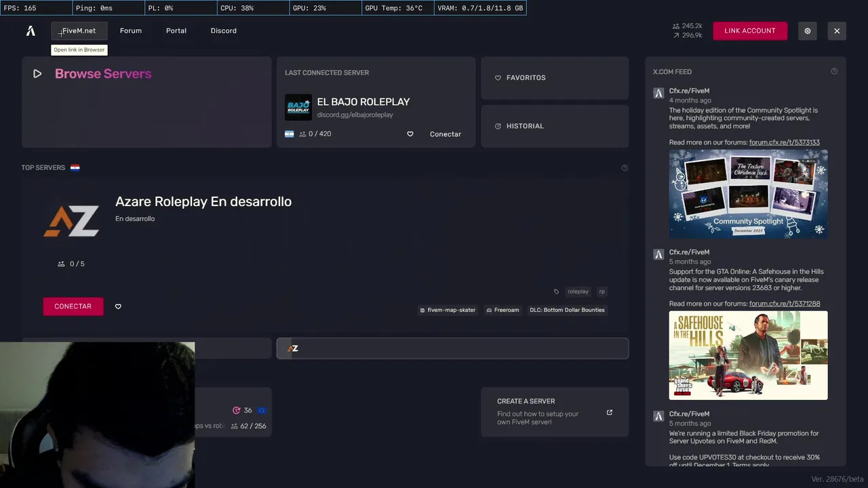The image size is (868, 488).
Task: Click the help icon for TOP SERVERS
Action: 625,168
